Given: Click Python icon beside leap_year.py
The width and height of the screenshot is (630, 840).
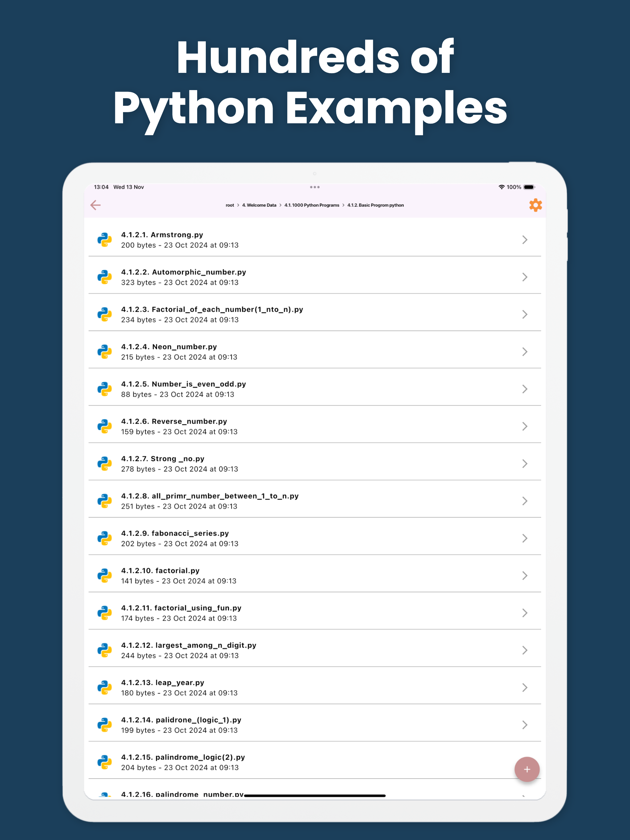Looking at the screenshot, I should [105, 688].
